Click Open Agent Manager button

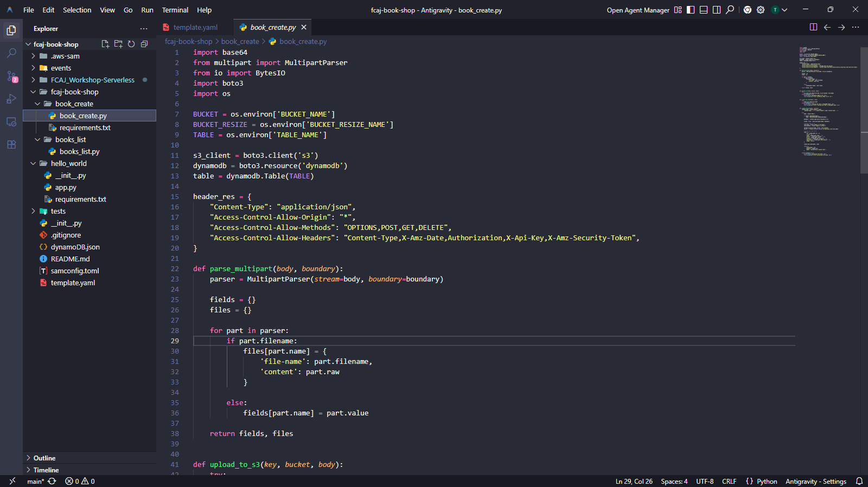click(638, 10)
